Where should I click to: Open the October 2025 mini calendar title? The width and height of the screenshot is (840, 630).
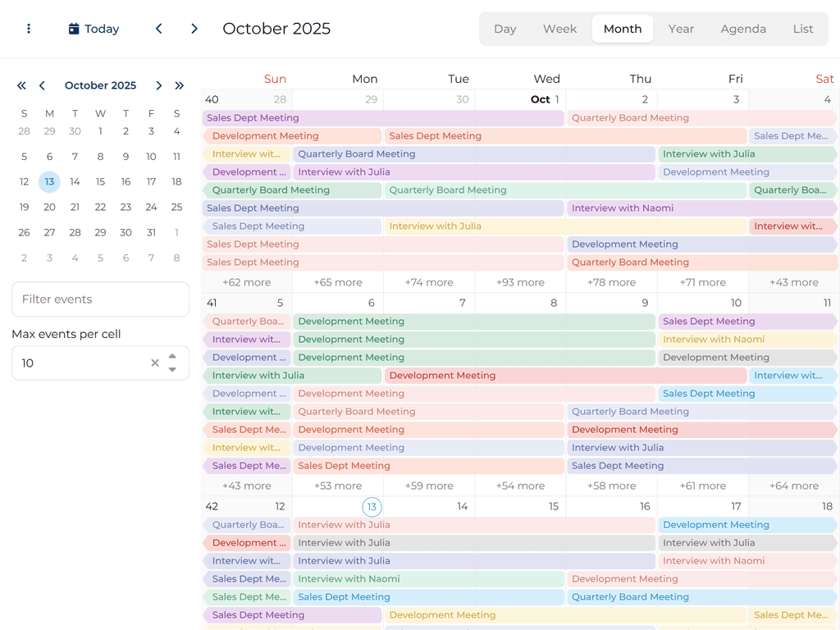click(x=100, y=85)
